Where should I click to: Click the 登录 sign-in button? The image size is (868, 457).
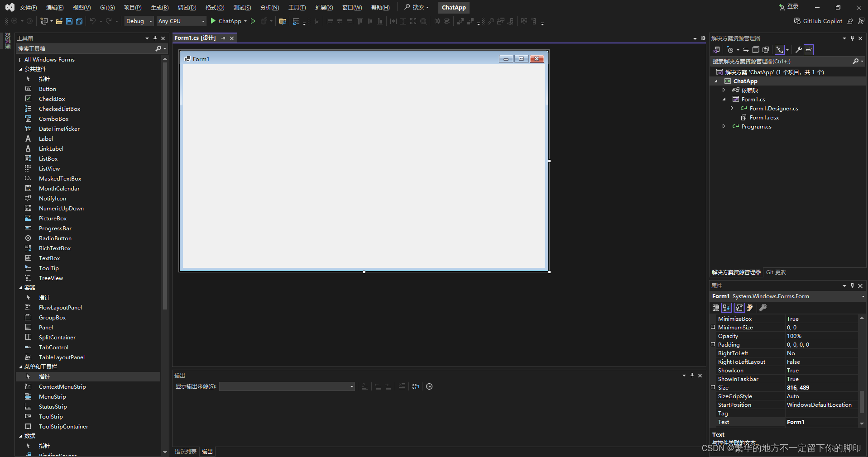(788, 7)
